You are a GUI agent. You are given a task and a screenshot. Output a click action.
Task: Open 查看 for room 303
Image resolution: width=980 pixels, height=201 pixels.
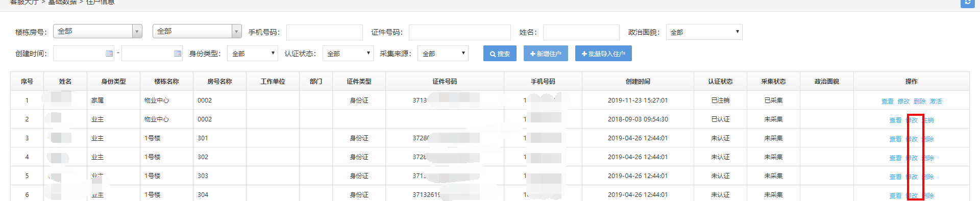tap(895, 177)
